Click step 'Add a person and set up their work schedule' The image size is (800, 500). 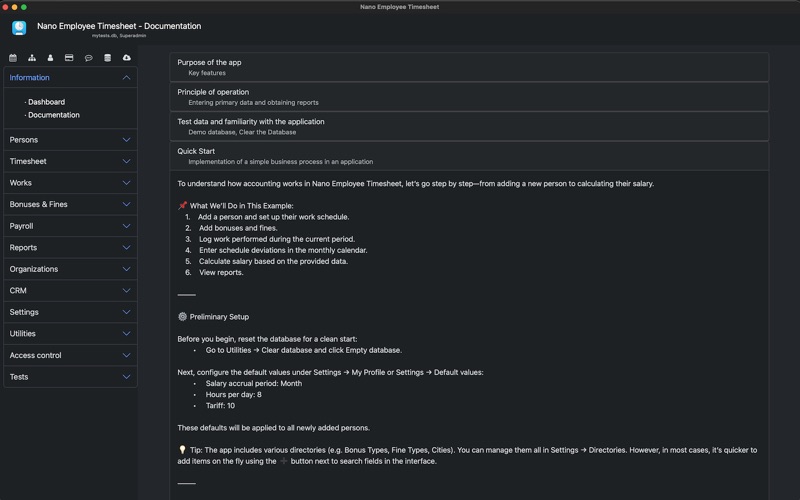273,217
